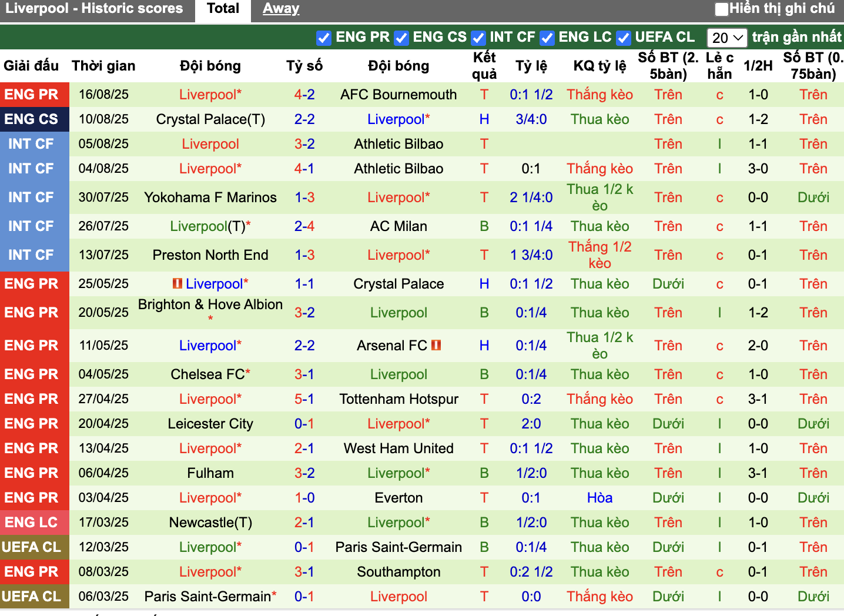Toggle the INT CF filter checkbox
Image resolution: width=844 pixels, height=616 pixels.
tap(478, 38)
